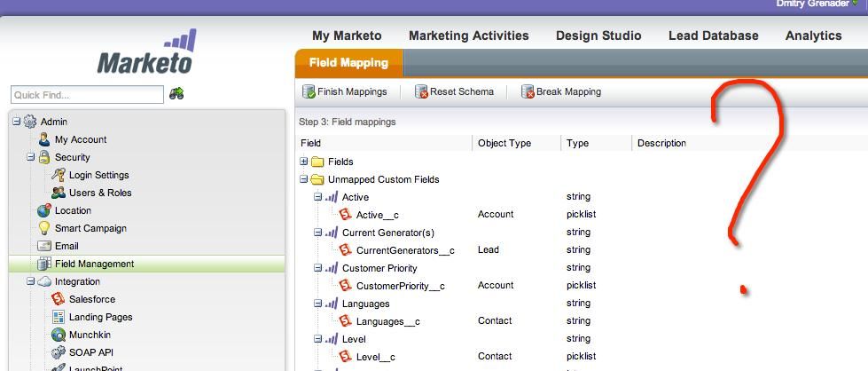Image resolution: width=868 pixels, height=371 pixels.
Task: Expand the Fields folder node
Action: (x=304, y=162)
